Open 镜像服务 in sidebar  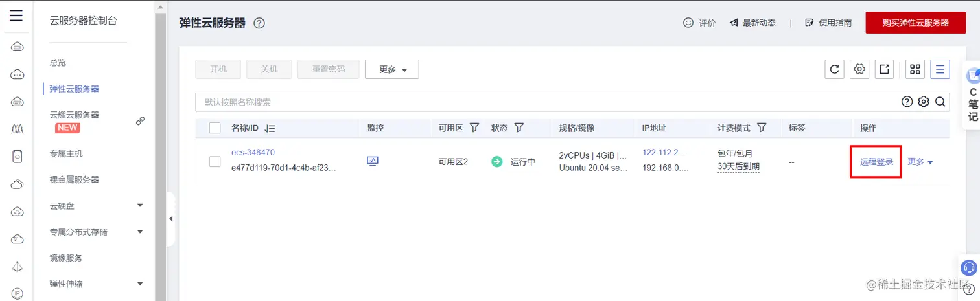tap(66, 258)
